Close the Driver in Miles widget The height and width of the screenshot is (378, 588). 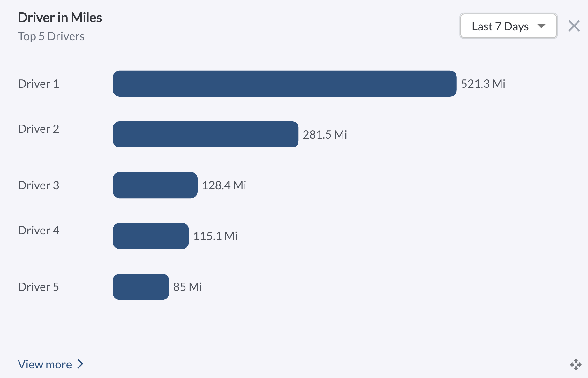pos(574,26)
